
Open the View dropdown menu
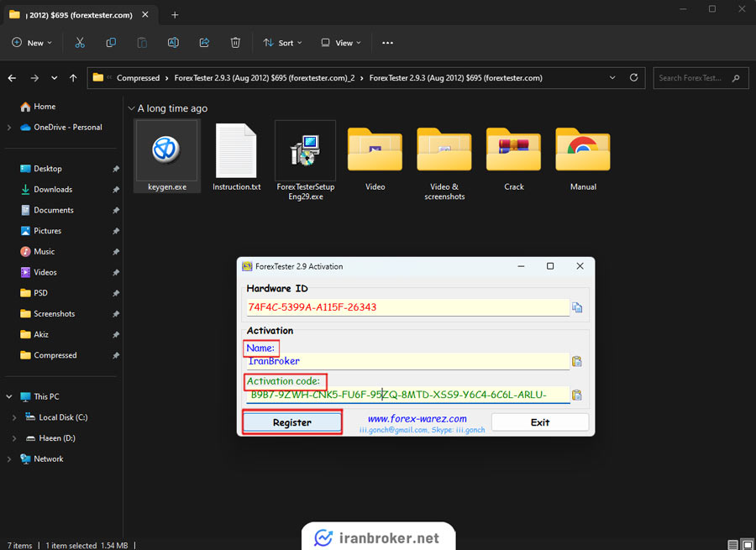pos(341,43)
